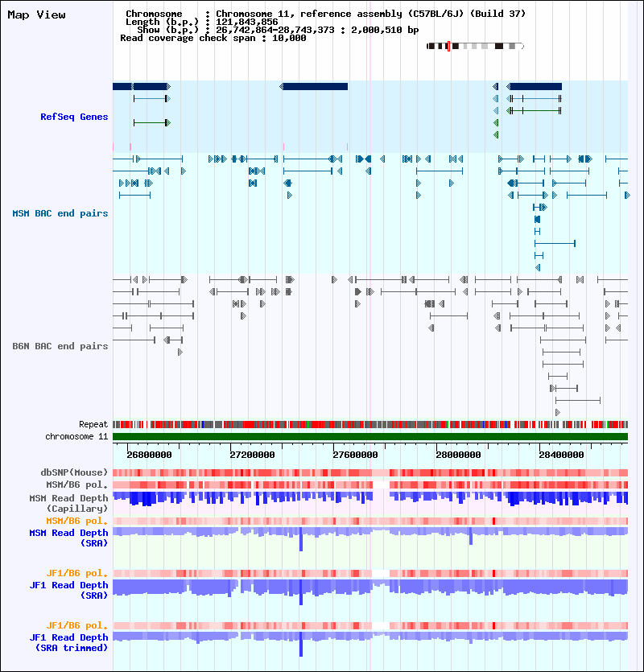Click the 27200000 ruler position label
The image size is (644, 672).
[x=252, y=455]
